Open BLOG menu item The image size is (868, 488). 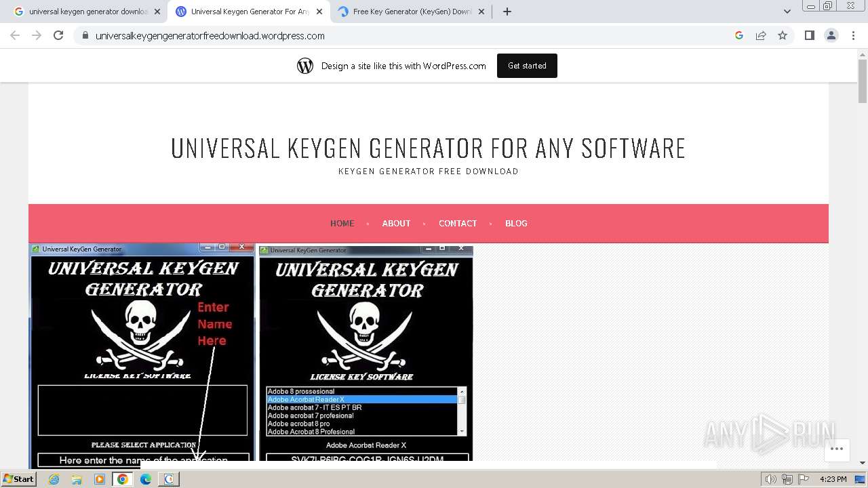[516, 223]
